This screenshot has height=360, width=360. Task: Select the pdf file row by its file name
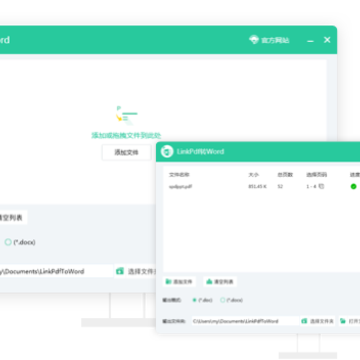(180, 186)
